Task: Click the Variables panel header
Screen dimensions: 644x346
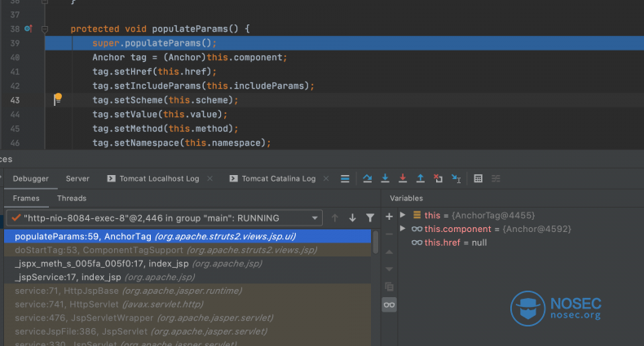Action: [406, 199]
